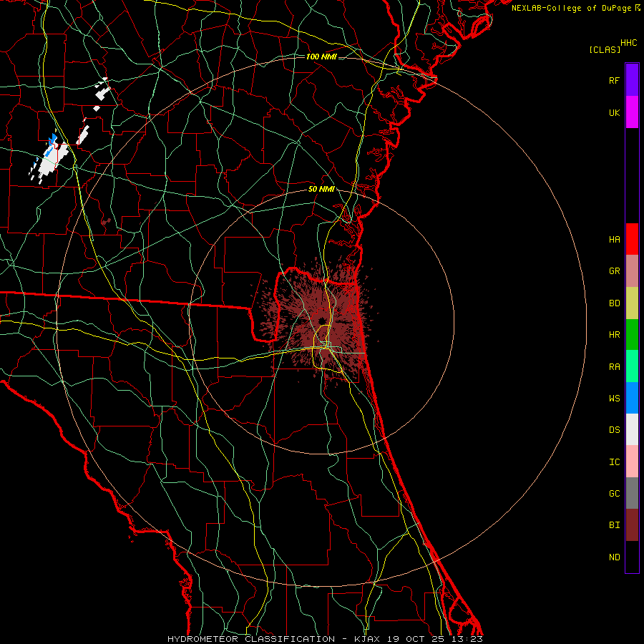The width and height of the screenshot is (644, 644).
Task: Click the BI legend label
Action: [614, 525]
